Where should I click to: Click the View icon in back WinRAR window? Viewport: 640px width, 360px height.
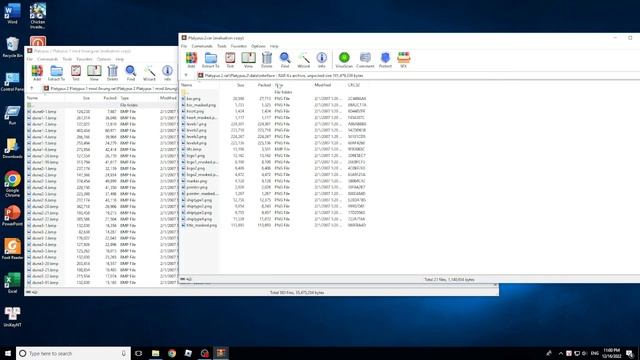pos(94,73)
